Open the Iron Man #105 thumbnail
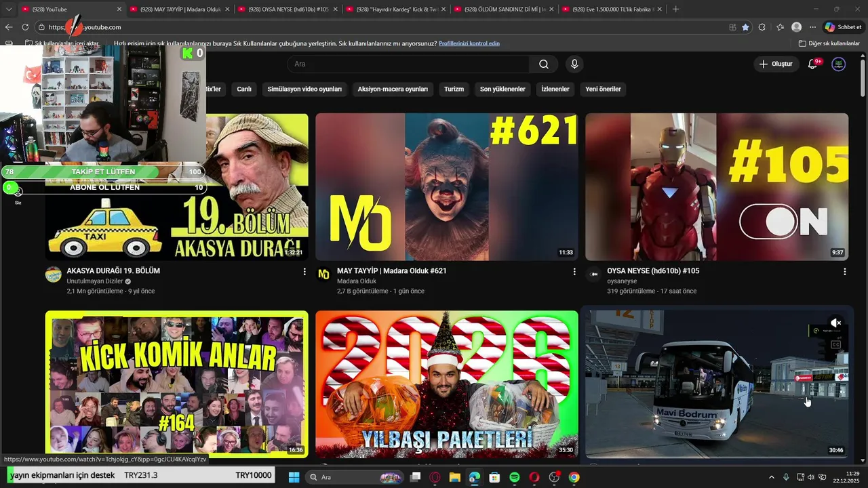868x488 pixels. [717, 186]
